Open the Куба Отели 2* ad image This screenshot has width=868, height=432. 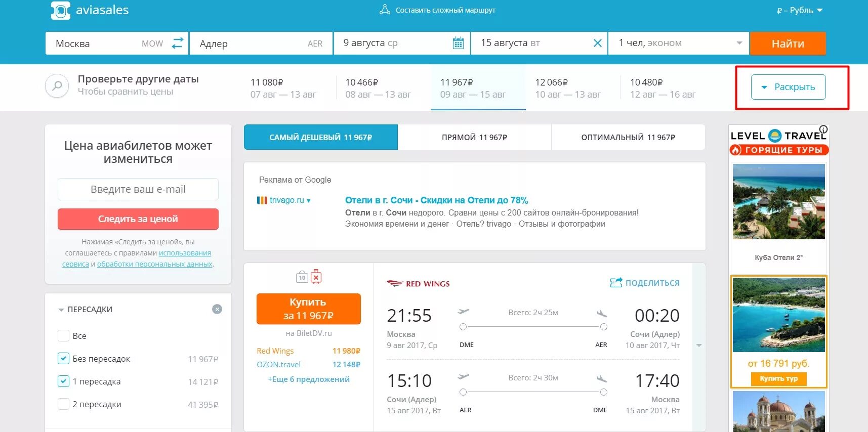pyautogui.click(x=778, y=201)
